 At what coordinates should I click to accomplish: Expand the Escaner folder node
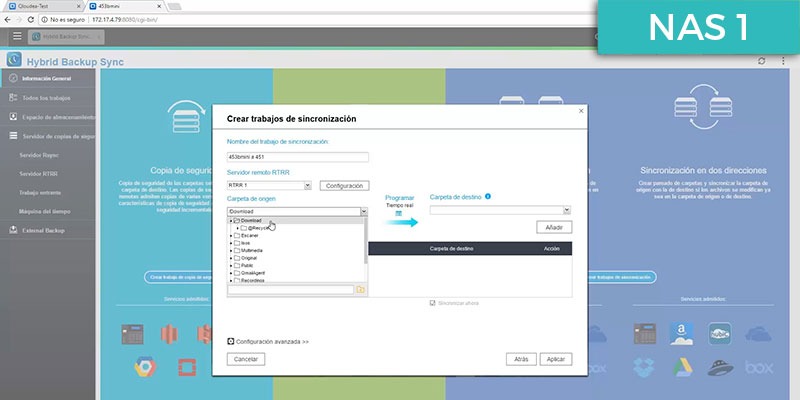(x=231, y=236)
